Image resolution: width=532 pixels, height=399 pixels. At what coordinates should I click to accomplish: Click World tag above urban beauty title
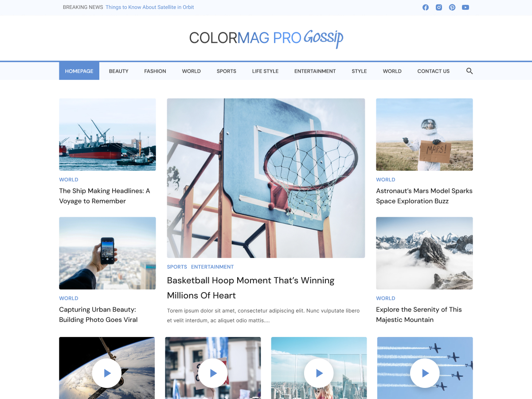69,298
